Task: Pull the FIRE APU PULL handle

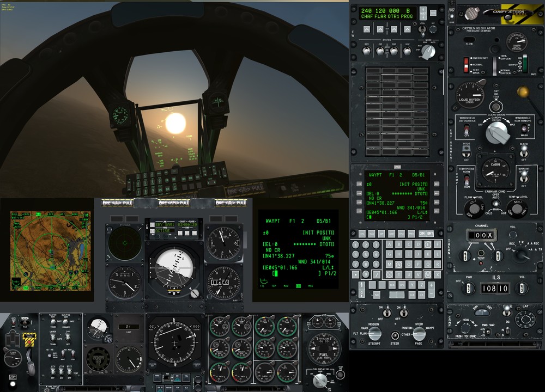Action: click(174, 203)
